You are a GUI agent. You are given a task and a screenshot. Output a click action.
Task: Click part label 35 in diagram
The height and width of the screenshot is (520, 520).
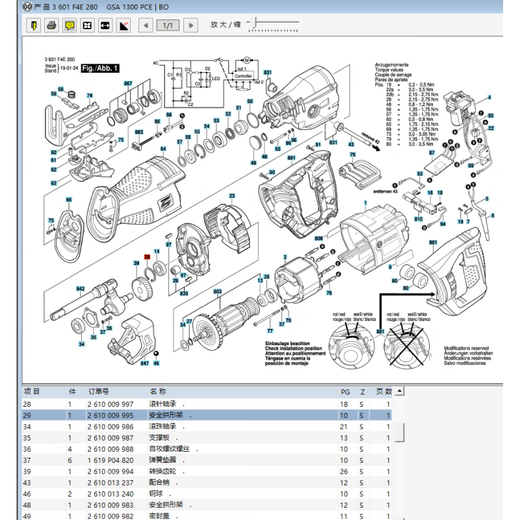tap(94, 337)
